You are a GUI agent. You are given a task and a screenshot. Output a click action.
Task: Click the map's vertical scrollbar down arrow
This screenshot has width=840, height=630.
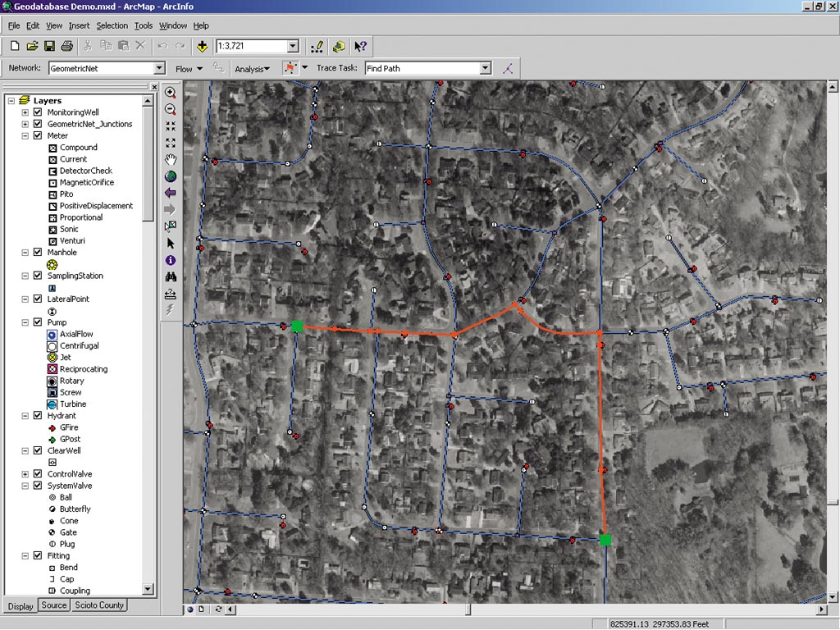pyautogui.click(x=833, y=597)
